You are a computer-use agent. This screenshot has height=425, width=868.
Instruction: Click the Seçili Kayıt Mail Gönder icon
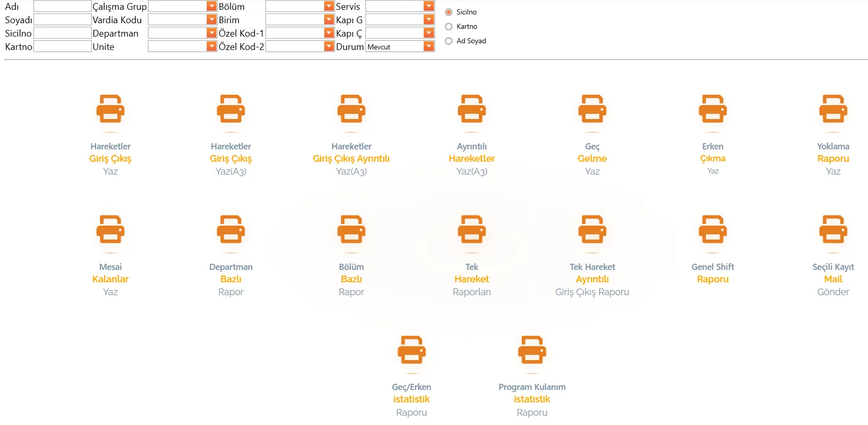coord(833,230)
